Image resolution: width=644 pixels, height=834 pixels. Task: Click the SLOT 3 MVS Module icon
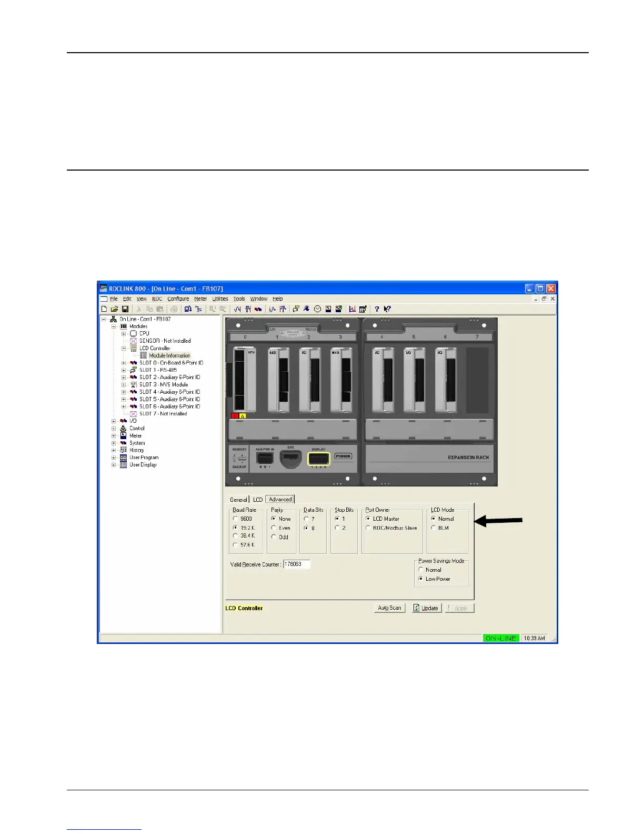(133, 384)
